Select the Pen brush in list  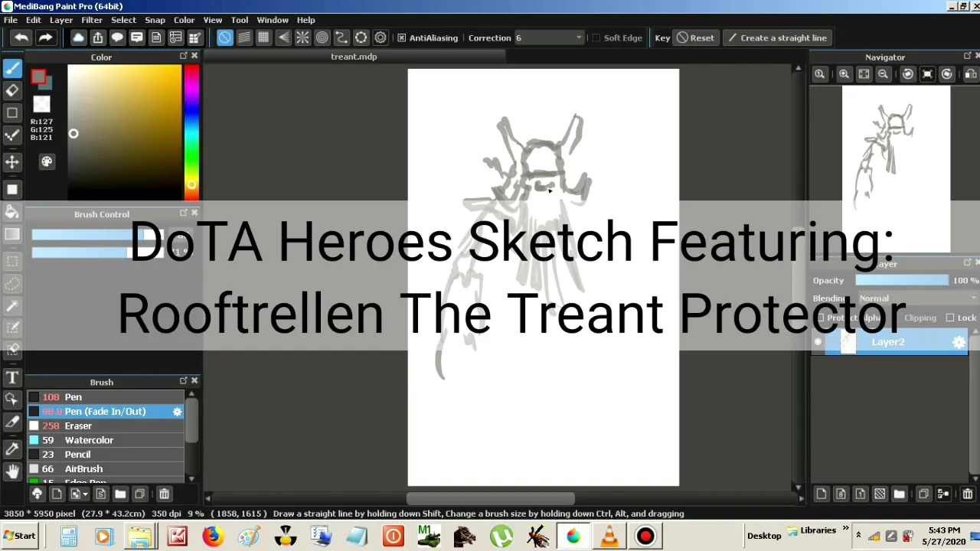tap(105, 397)
